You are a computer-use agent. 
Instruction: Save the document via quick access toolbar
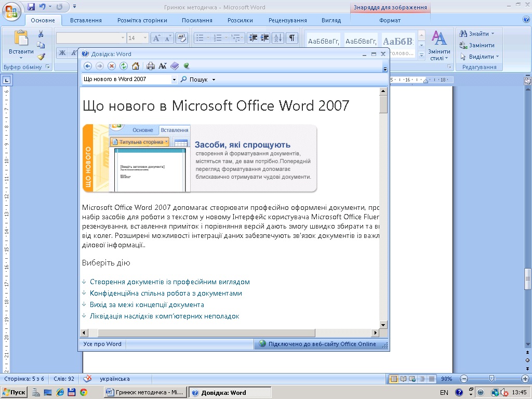[x=31, y=7]
